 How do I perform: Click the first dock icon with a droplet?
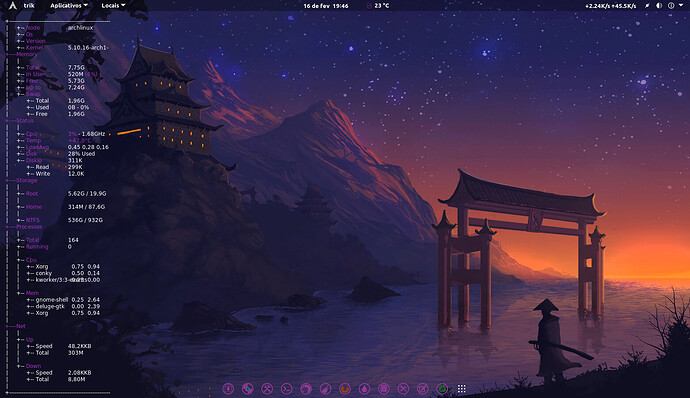point(228,388)
